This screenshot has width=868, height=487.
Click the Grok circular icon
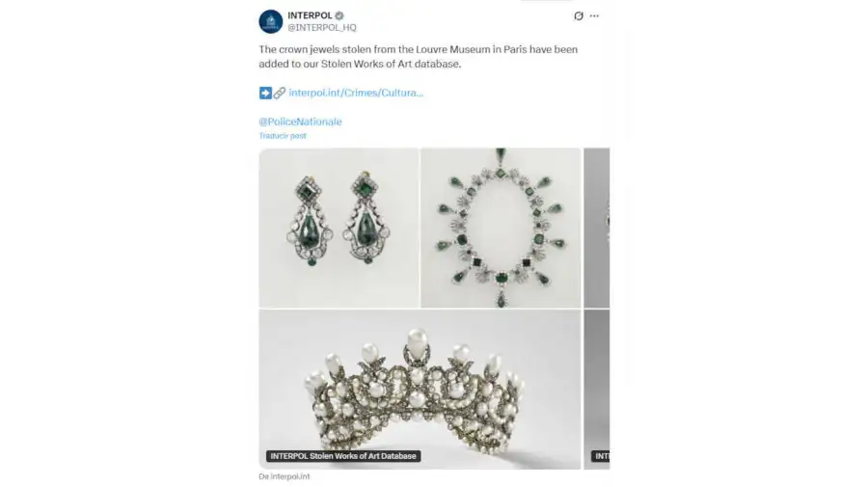click(x=579, y=16)
